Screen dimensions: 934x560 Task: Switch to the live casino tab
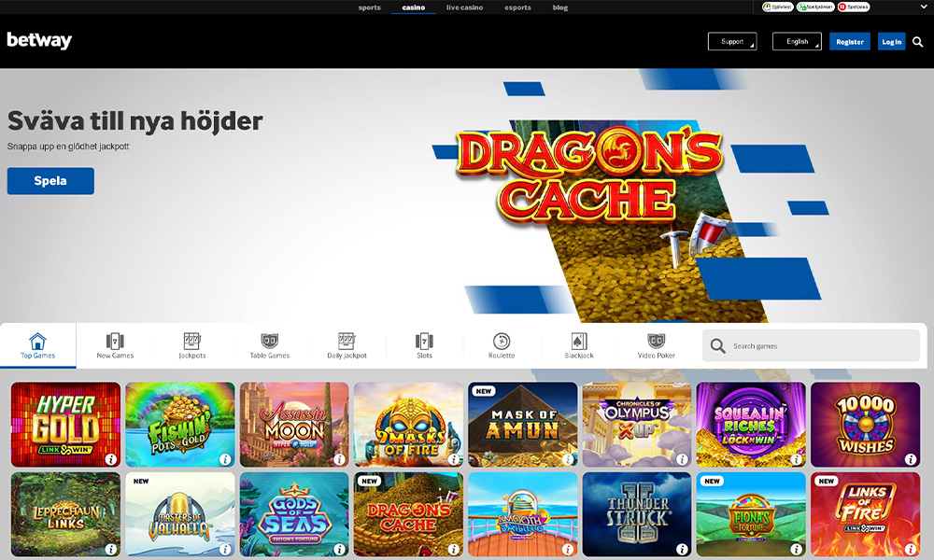pyautogui.click(x=464, y=7)
